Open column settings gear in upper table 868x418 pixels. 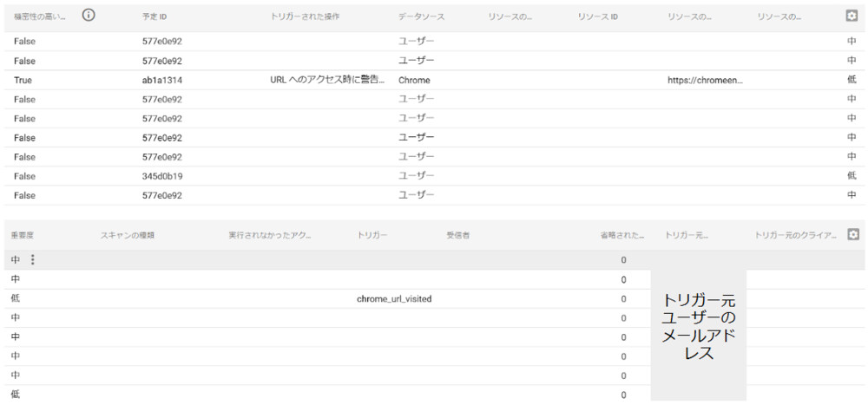click(852, 16)
